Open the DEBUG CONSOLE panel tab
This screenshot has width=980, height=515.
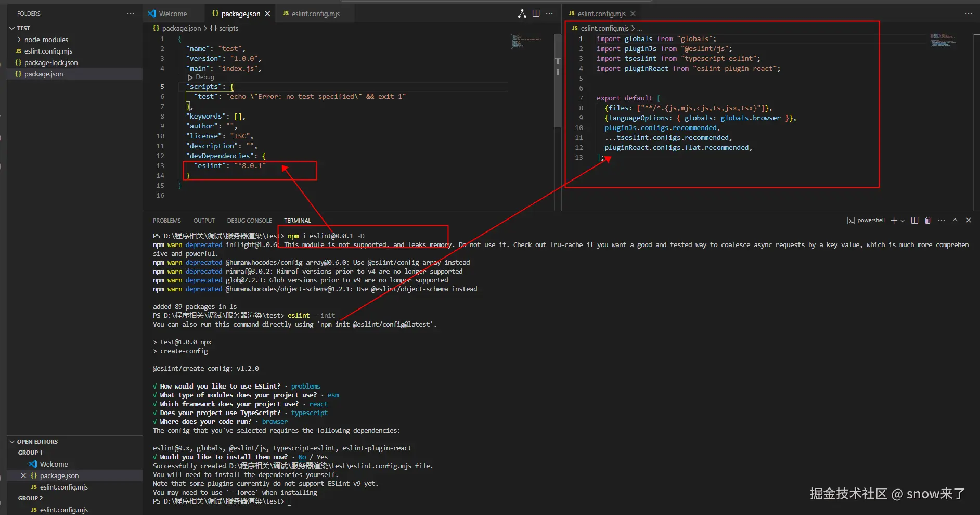pos(249,221)
